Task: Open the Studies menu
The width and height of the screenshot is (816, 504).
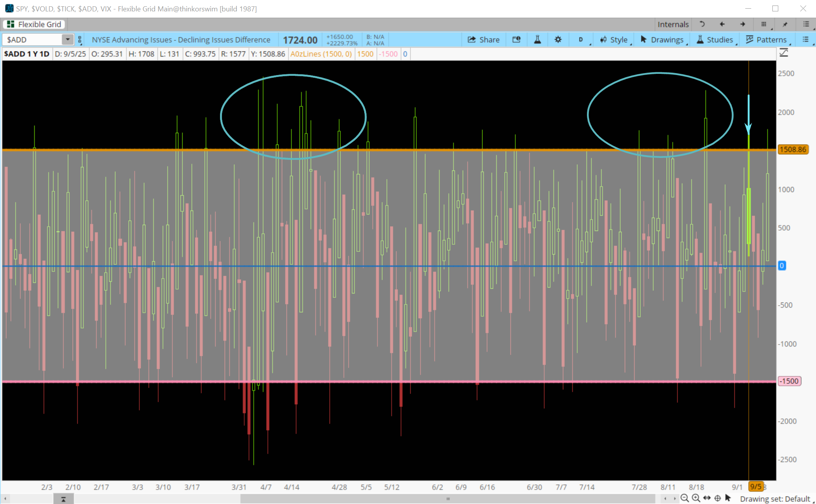Action: 715,40
